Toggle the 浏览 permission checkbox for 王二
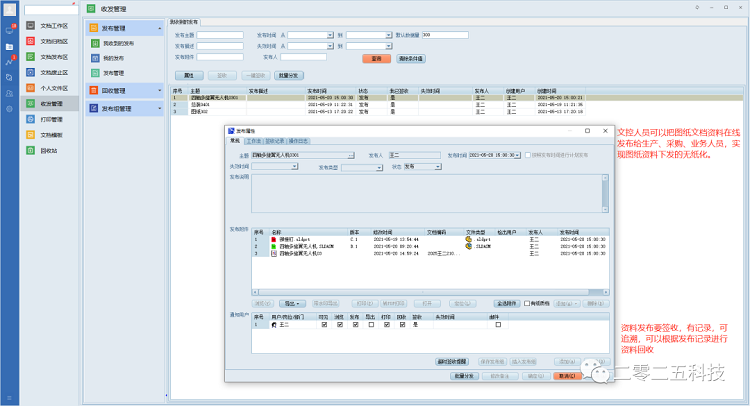750x406 pixels. (x=340, y=325)
